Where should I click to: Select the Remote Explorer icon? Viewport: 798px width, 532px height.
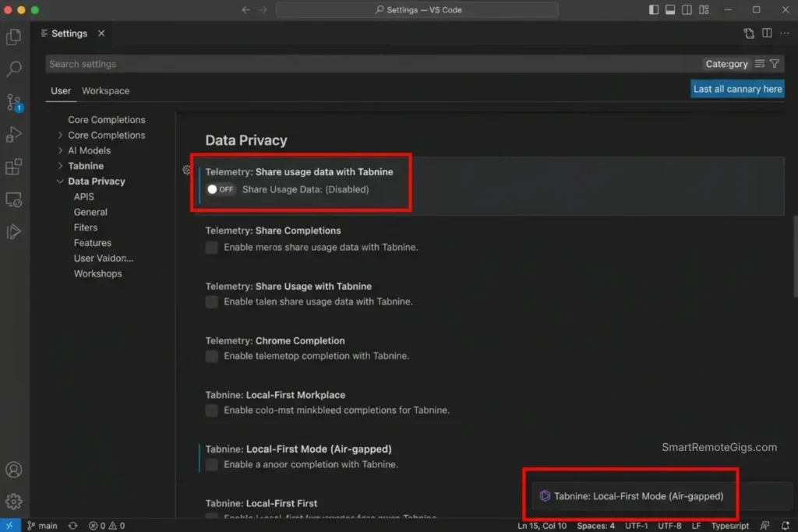(13, 199)
